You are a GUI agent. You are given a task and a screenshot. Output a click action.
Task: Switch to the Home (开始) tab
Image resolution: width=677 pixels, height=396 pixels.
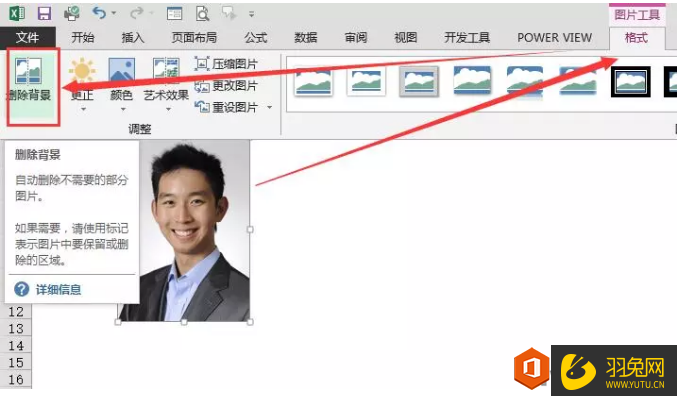click(x=82, y=38)
